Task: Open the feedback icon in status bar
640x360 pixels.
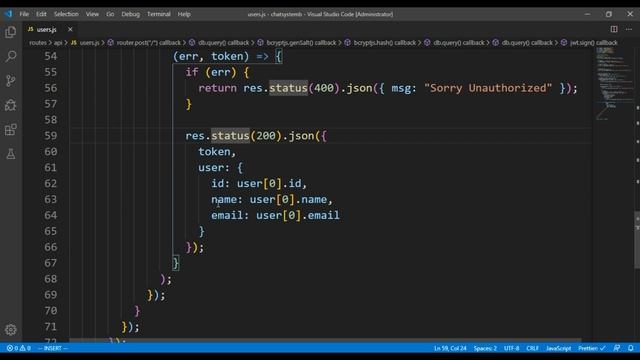Action: [x=617, y=348]
